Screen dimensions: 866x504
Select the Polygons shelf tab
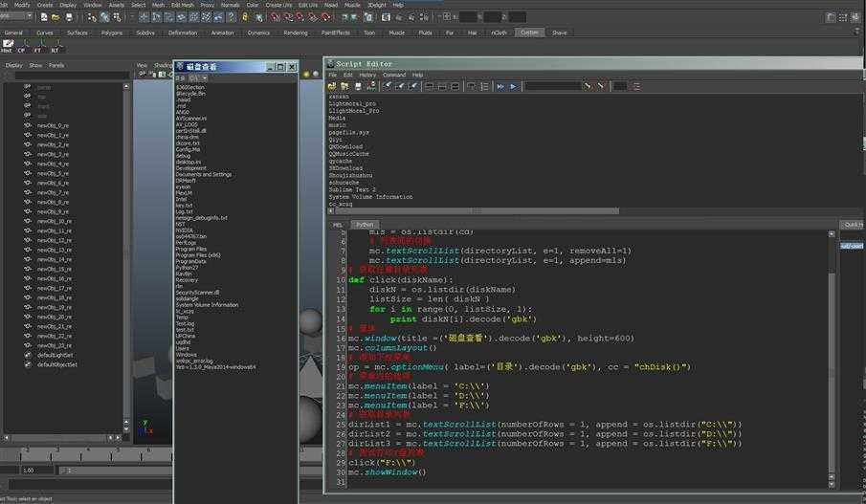[x=112, y=33]
